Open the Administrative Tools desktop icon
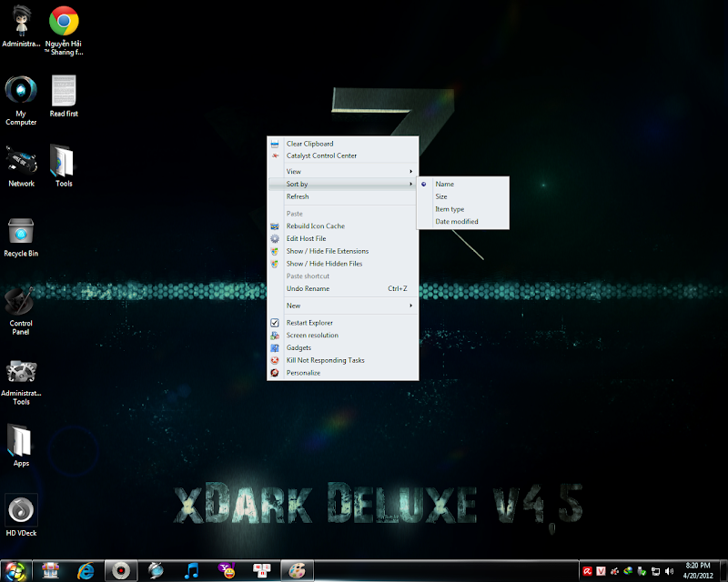 click(21, 383)
